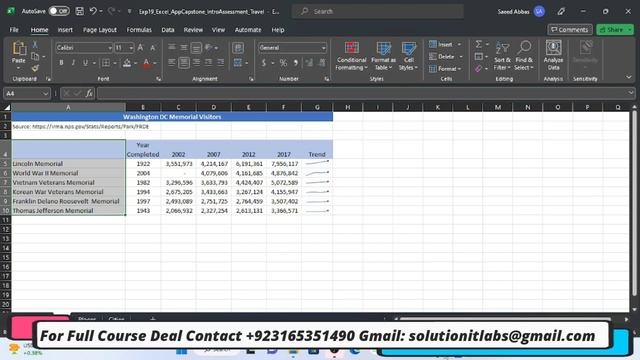640x360 pixels.
Task: Click the green Share button
Action: tap(615, 29)
